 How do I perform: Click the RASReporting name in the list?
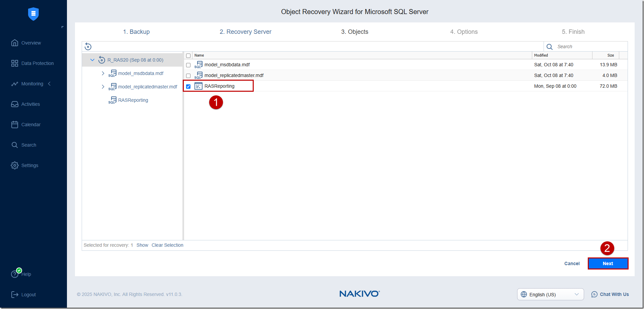click(x=219, y=86)
